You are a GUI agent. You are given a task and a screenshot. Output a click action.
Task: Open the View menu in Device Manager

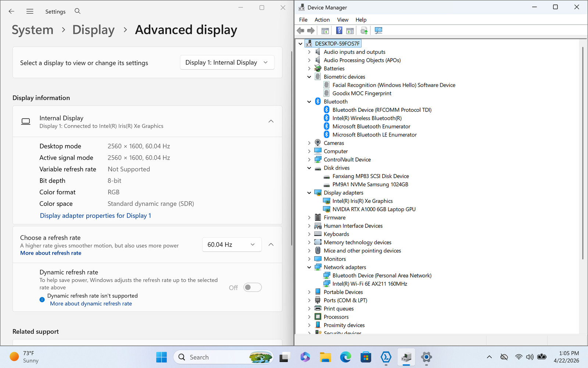[x=343, y=20]
